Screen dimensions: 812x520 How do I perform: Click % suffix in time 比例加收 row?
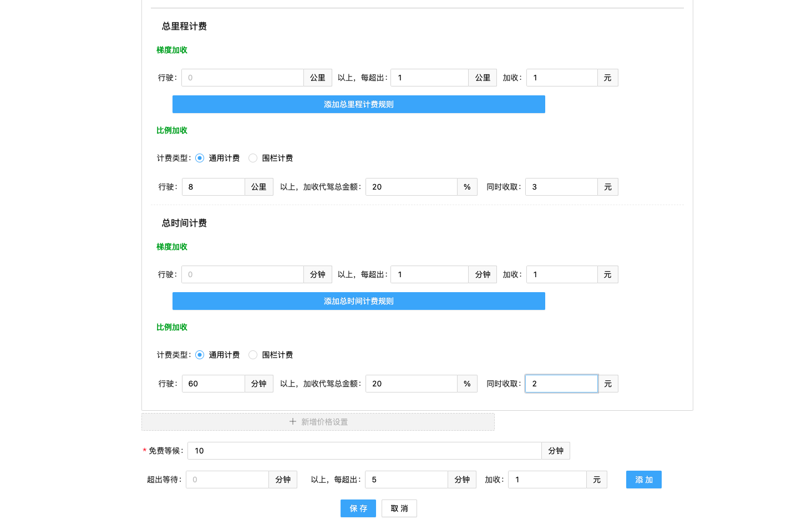click(467, 384)
